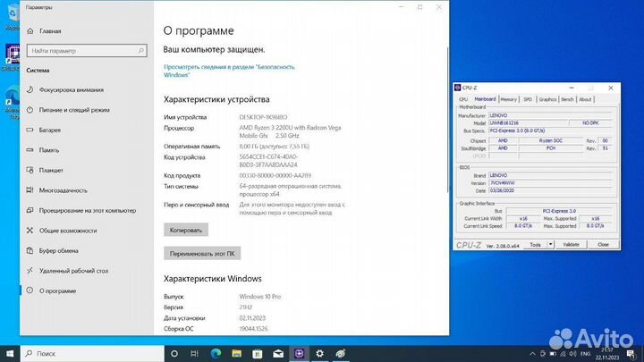Open Recycle Bin desktop icon
Screen dimensions: 644x362
[x=13, y=16]
